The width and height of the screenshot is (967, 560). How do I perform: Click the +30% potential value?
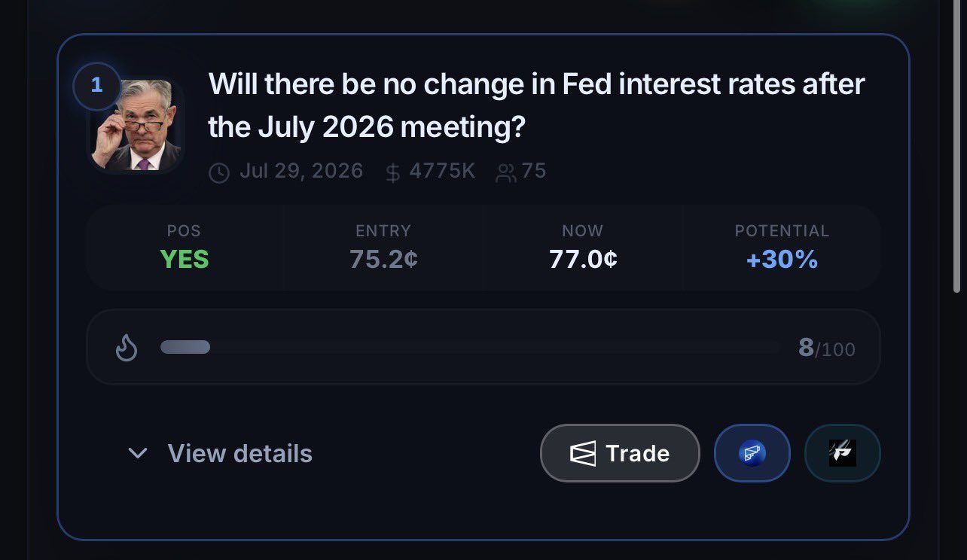pos(782,260)
